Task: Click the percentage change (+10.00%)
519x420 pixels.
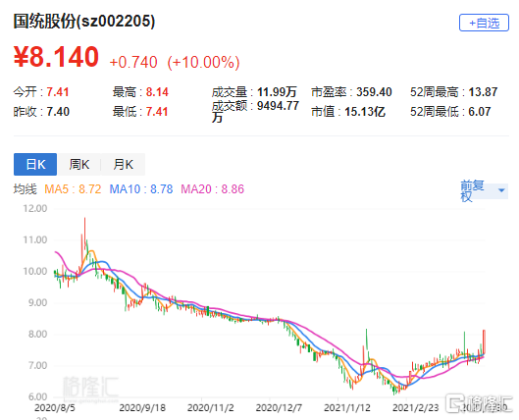Action: (x=203, y=62)
